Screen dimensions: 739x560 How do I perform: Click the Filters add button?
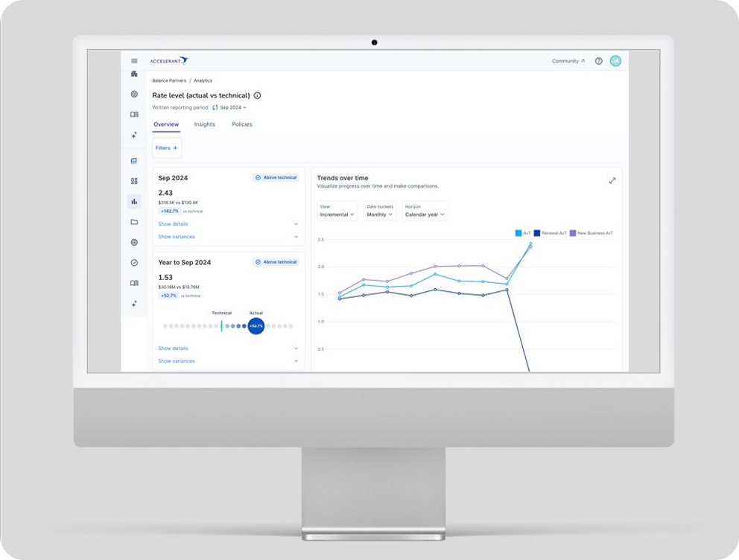tap(167, 148)
